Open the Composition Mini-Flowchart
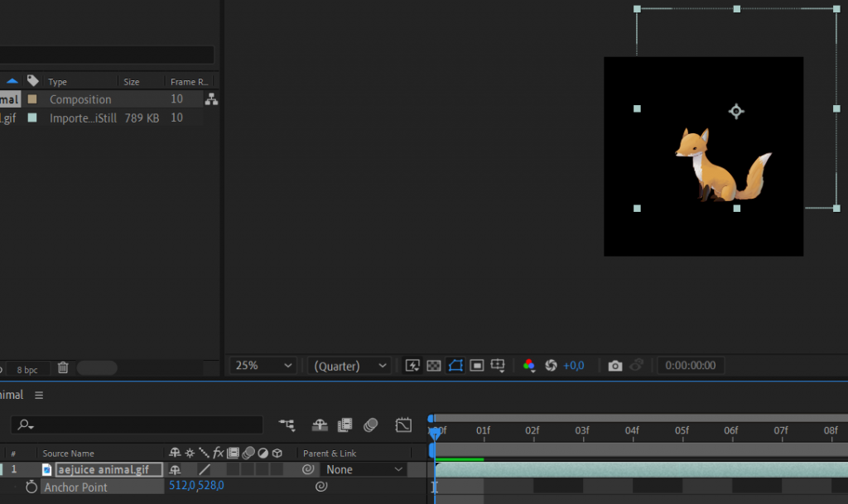Viewport: 848px width, 504px height. coord(287,425)
